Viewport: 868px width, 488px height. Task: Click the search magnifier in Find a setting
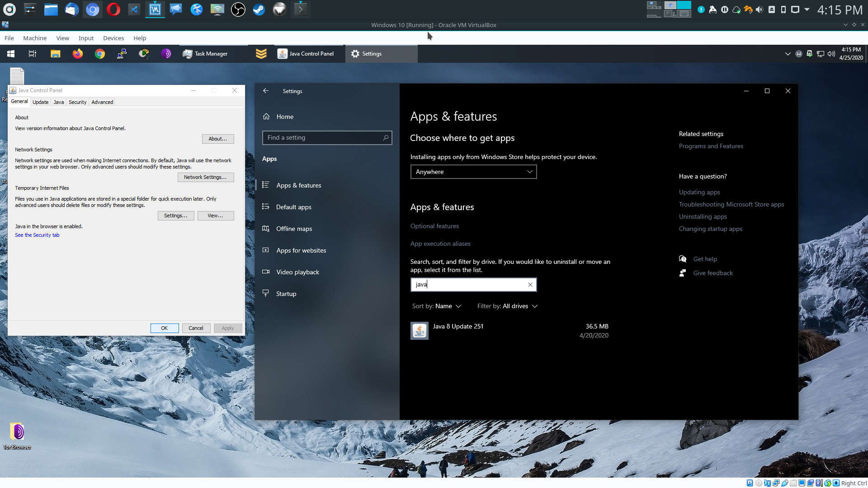coord(386,138)
